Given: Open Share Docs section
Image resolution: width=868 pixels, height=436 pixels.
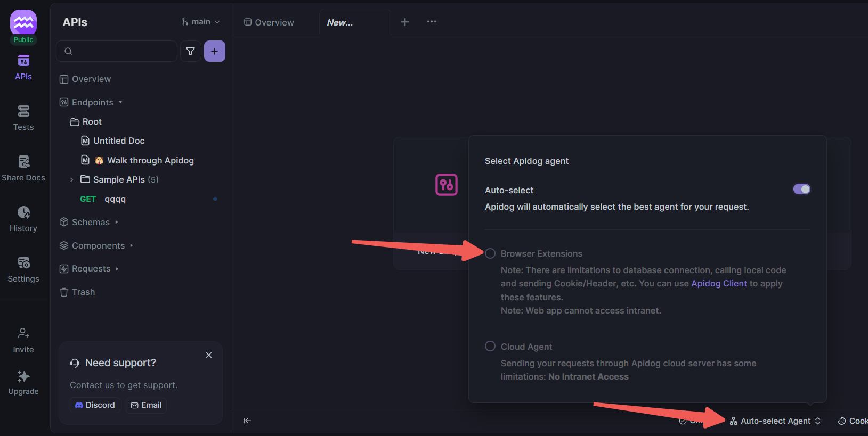Looking at the screenshot, I should [23, 169].
